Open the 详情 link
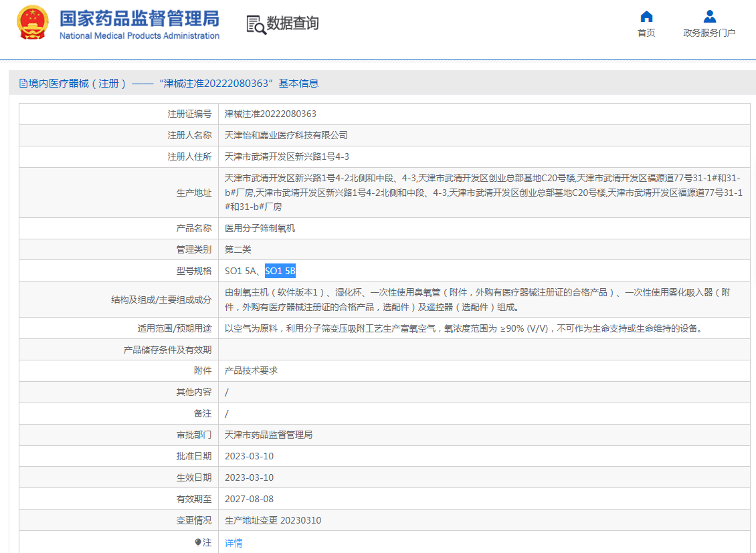 pos(233,543)
